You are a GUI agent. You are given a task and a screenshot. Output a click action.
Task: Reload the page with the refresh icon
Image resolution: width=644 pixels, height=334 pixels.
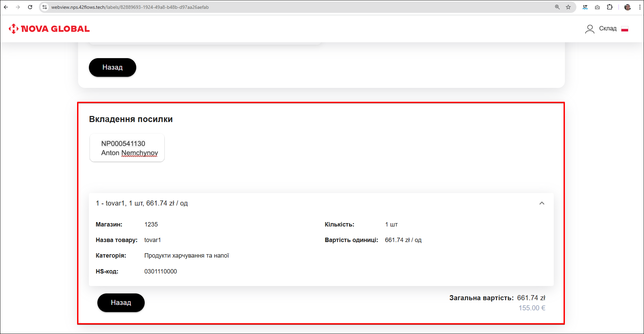point(30,7)
